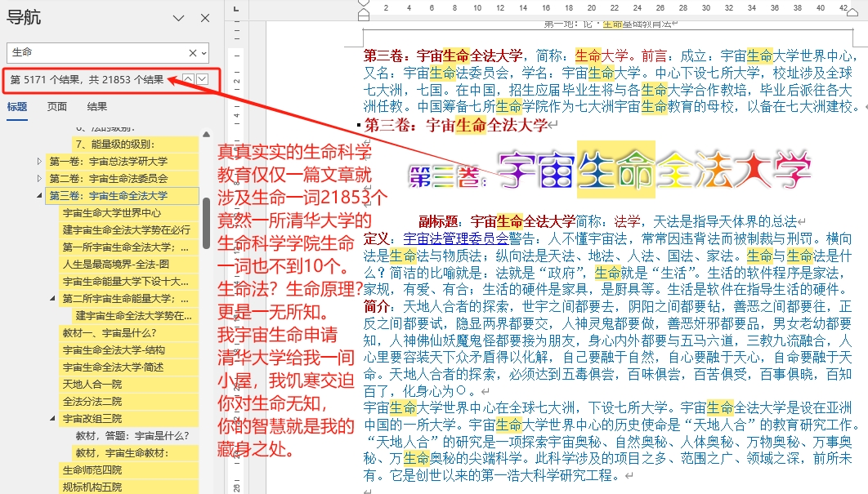Close the 导航 navigation pane
Screen dimensions: 868x494
coord(205,18)
